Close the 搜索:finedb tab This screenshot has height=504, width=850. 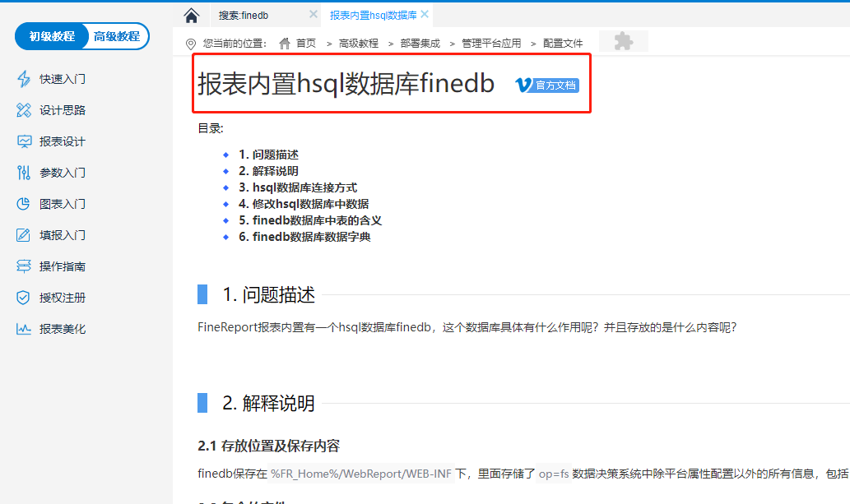tap(314, 15)
